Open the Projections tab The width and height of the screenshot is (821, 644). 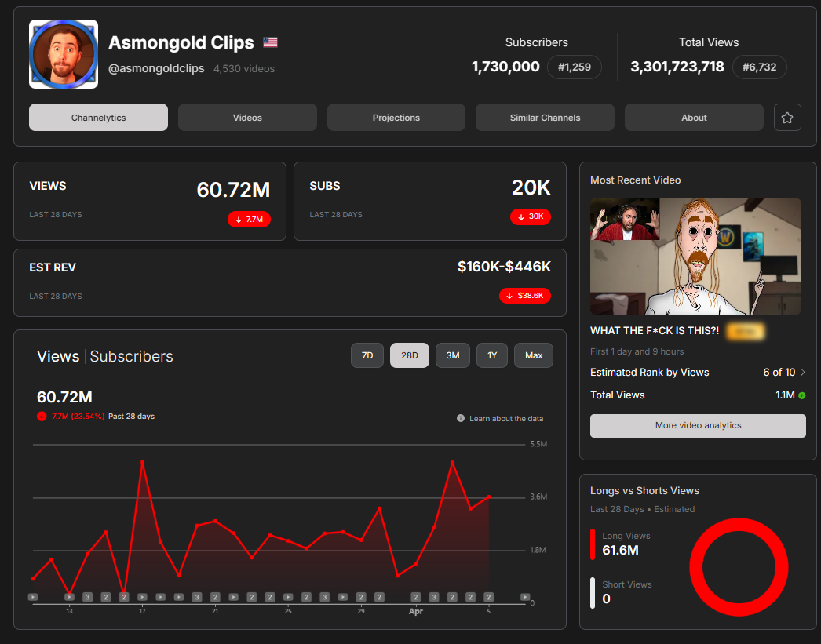click(396, 118)
